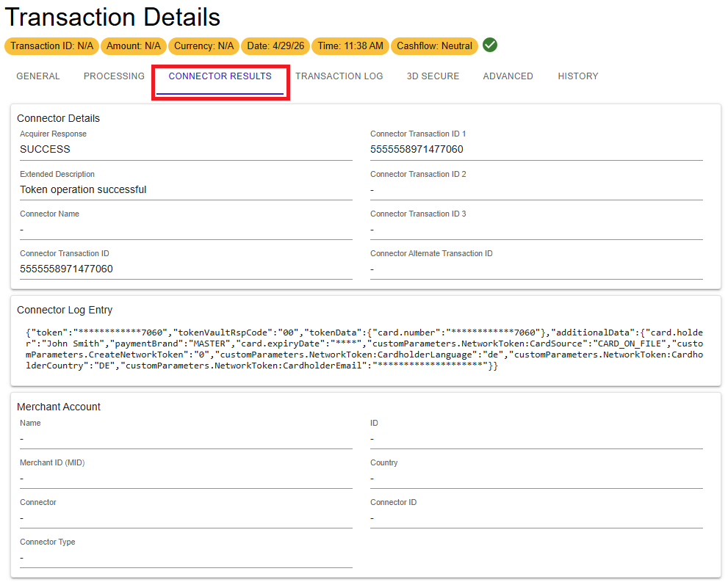Select the Connector Transaction ID 1 value
This screenshot has width=728, height=585.
click(x=417, y=150)
